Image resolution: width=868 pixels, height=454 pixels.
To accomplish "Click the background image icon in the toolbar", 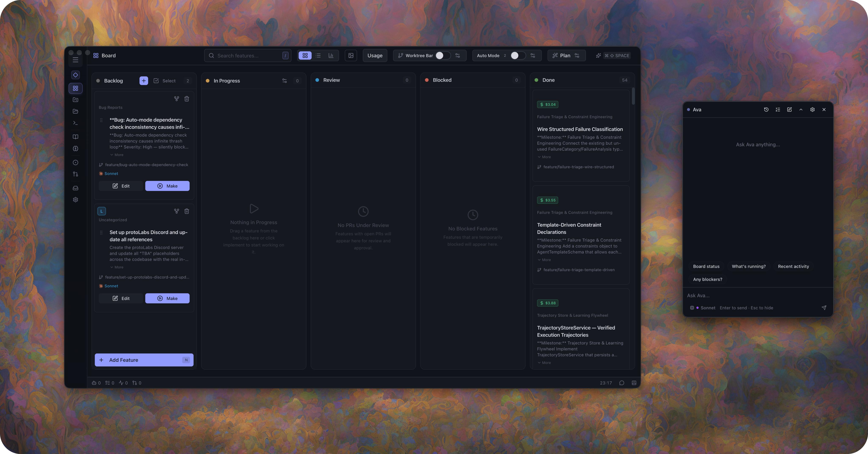I will (x=351, y=56).
